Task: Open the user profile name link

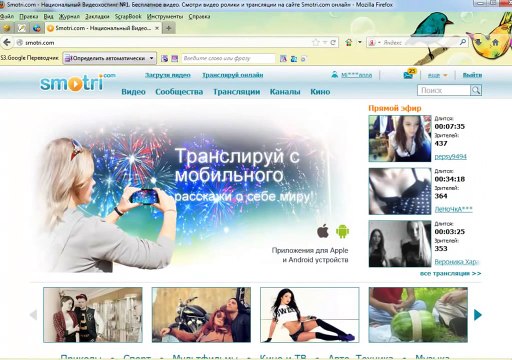Action: click(357, 75)
